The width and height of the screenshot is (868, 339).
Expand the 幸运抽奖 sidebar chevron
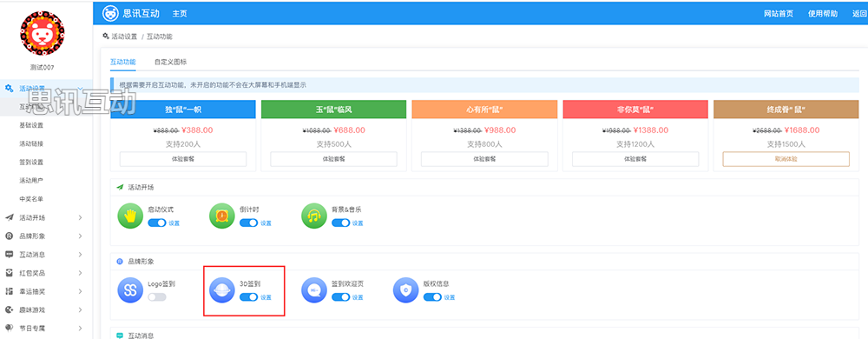80,291
